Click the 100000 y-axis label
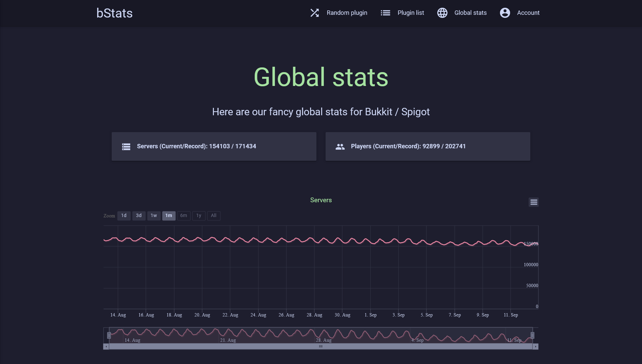642x364 pixels. point(531,265)
